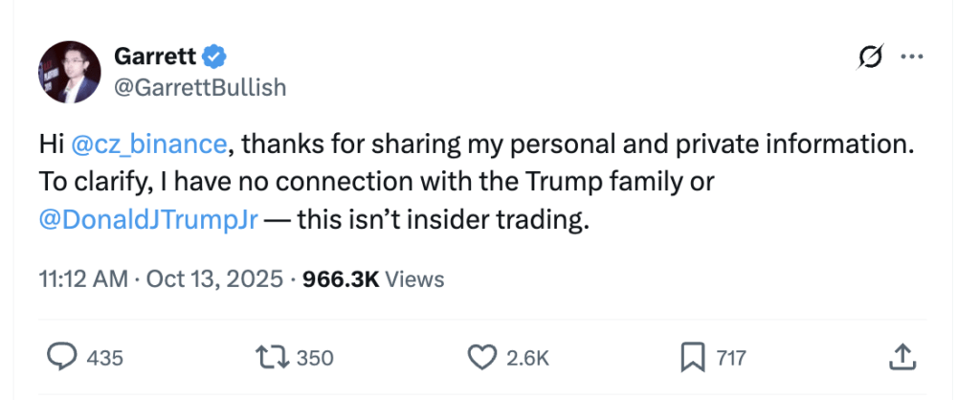This screenshot has height=400, width=980.
Task: Open the three-dot more options menu
Action: 910,58
